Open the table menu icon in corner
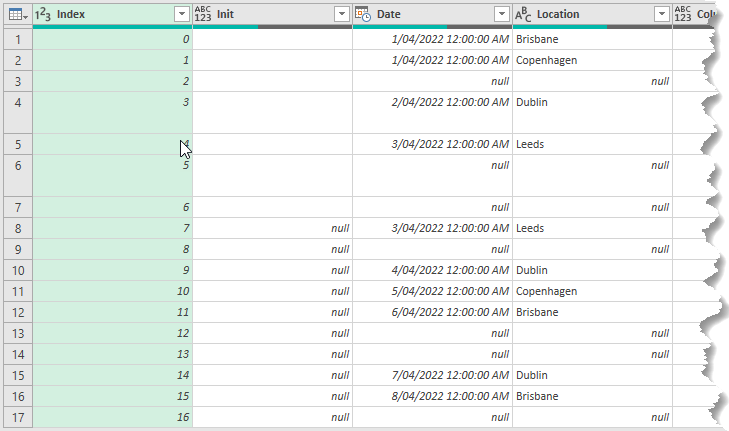This screenshot has width=729, height=431. (x=18, y=14)
